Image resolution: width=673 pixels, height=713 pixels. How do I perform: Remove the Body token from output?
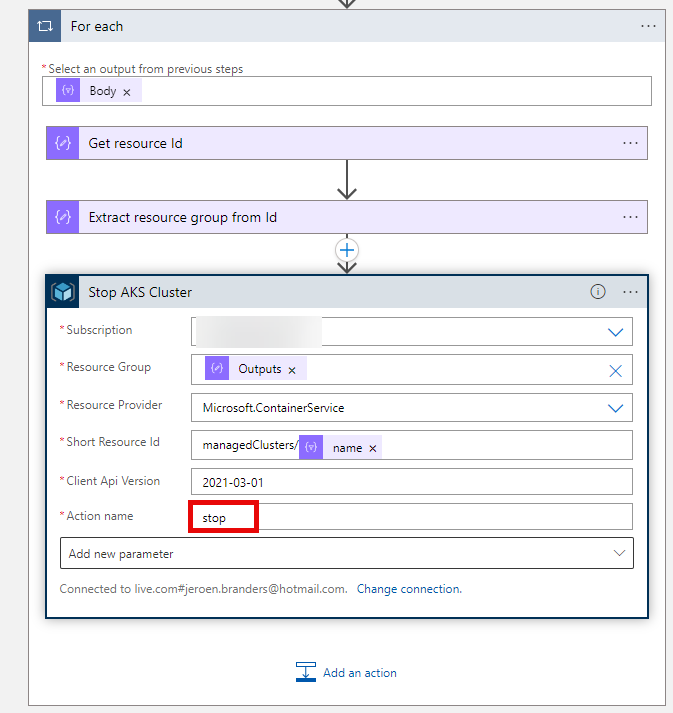[x=127, y=92]
